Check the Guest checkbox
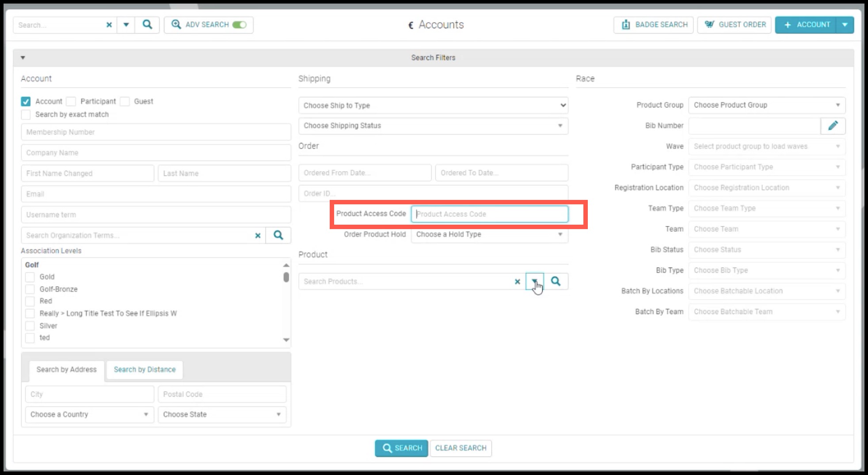 pyautogui.click(x=125, y=101)
